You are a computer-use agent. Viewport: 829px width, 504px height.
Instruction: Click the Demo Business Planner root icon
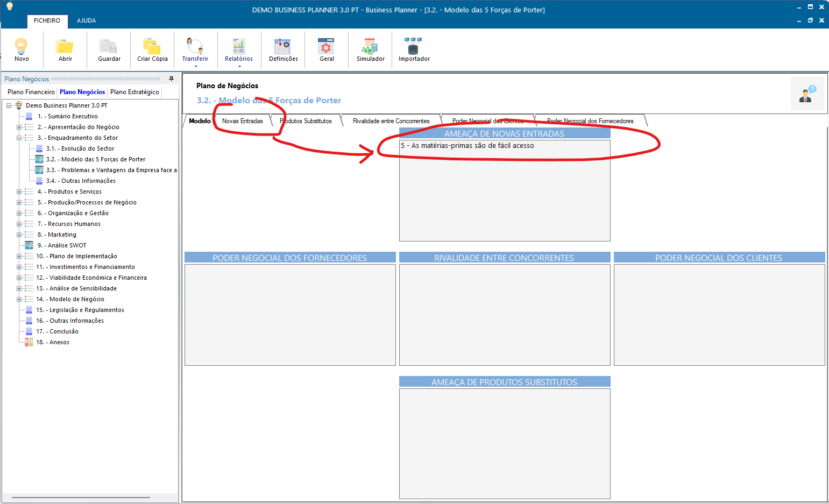click(x=19, y=105)
